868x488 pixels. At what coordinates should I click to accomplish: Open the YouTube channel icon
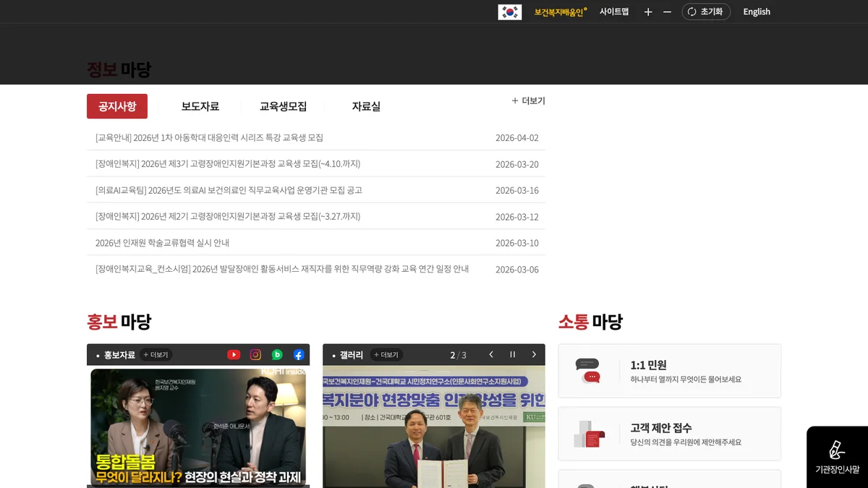[234, 355]
